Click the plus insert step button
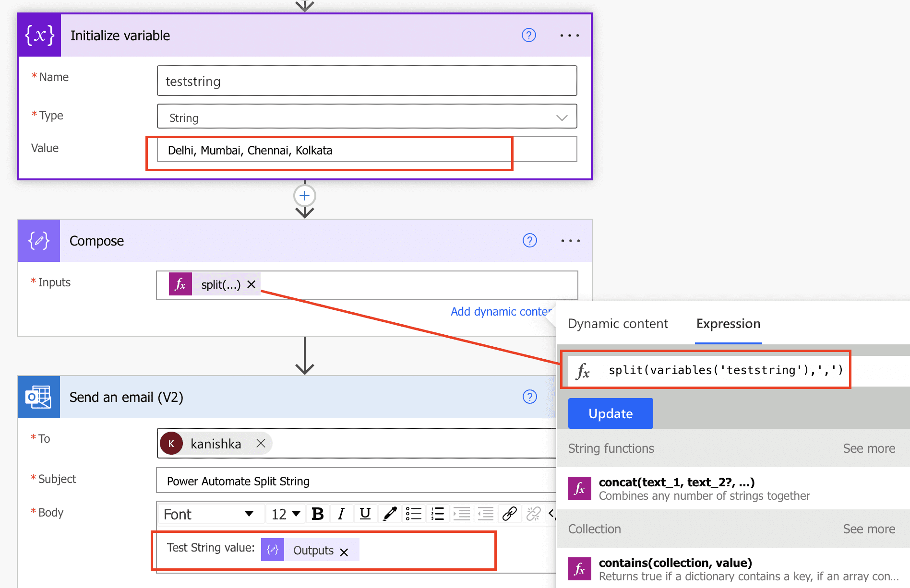The width and height of the screenshot is (910, 588). [x=304, y=196]
